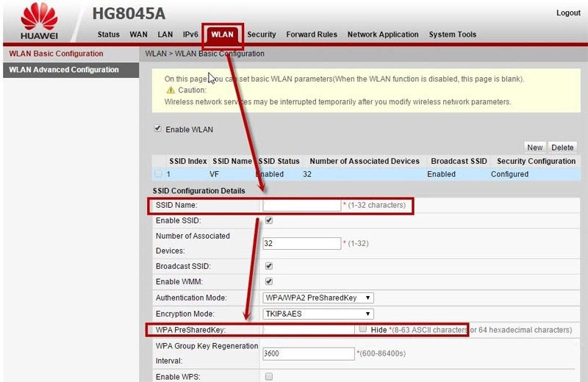Go to the System Tools tab
This screenshot has width=588, height=382.
[453, 35]
